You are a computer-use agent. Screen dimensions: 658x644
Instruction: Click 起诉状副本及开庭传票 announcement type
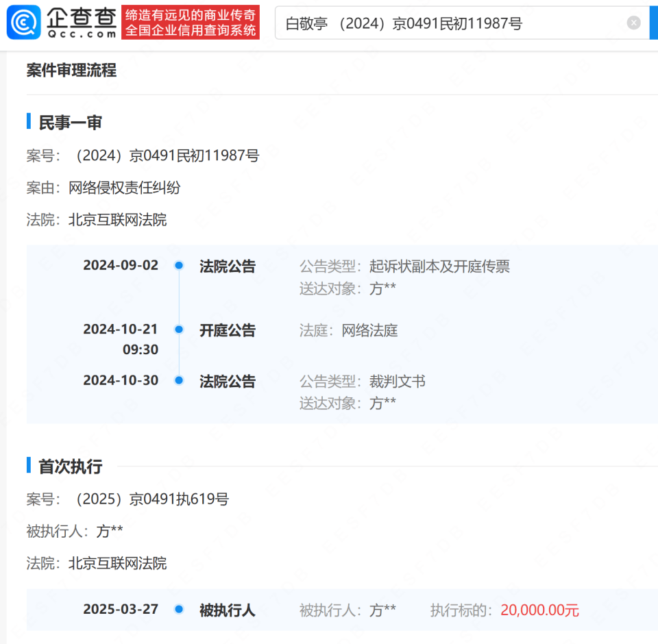(x=439, y=266)
